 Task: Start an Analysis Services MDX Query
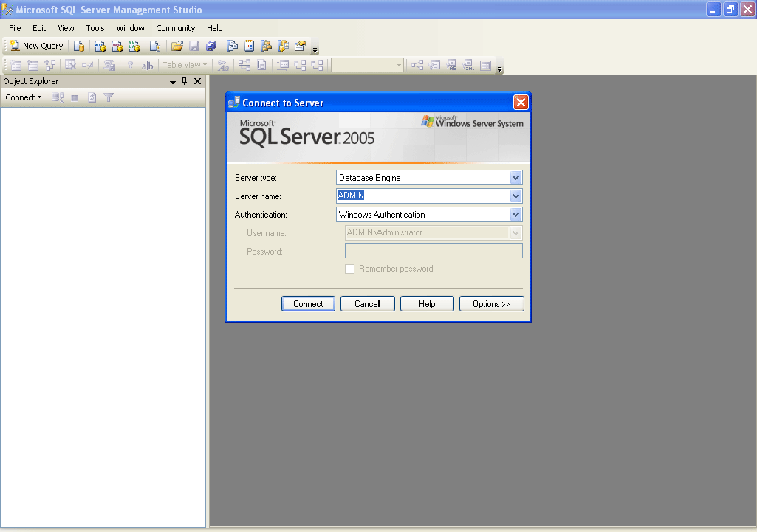pyautogui.click(x=100, y=46)
